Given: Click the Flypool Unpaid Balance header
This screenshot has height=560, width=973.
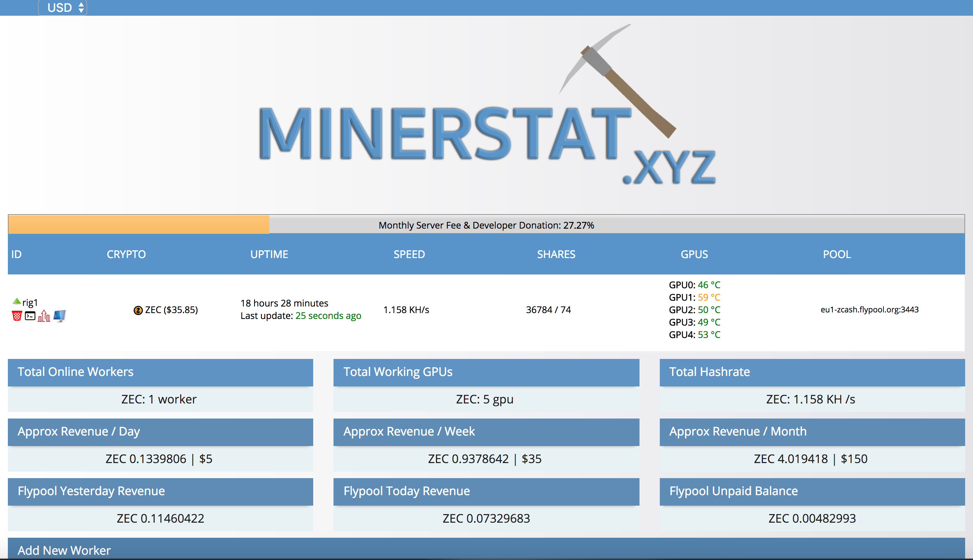Looking at the screenshot, I should [812, 492].
